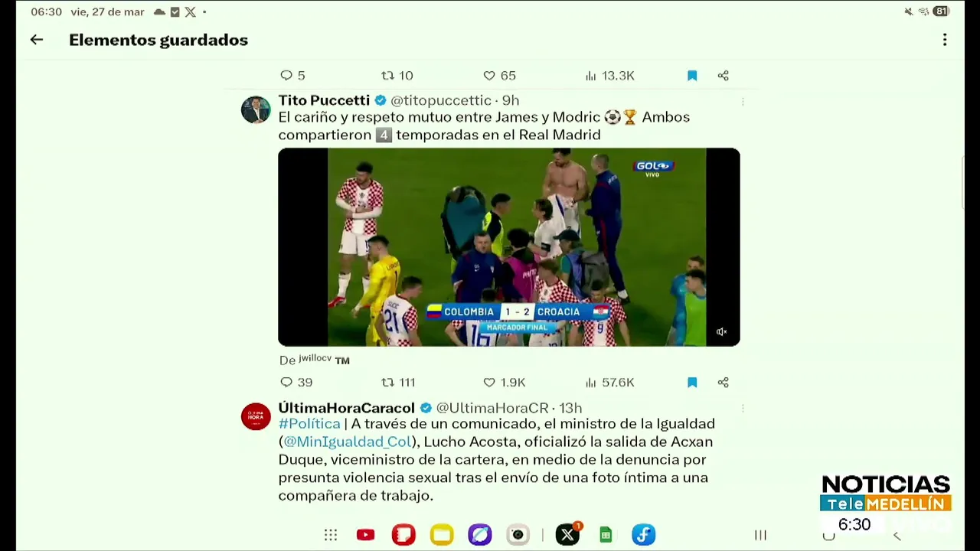This screenshot has height=551, width=980.
Task: Like the tweet showing 1.9K likes
Action: [x=505, y=382]
